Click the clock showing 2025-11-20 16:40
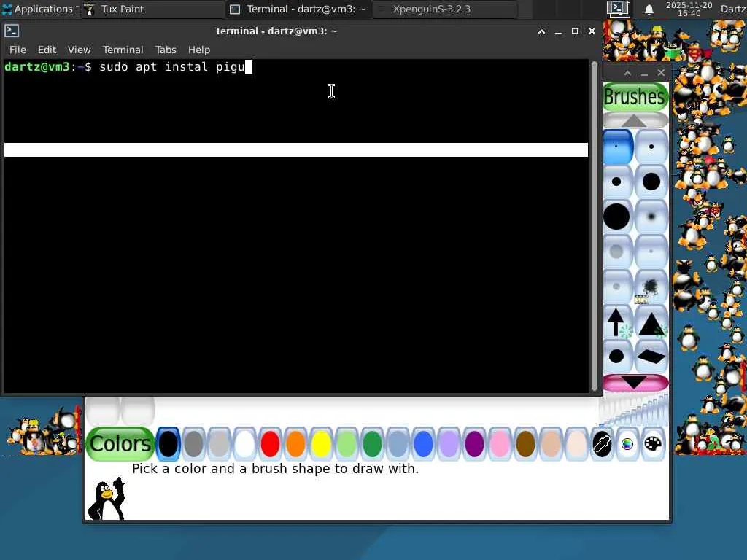The width and height of the screenshot is (747, 560). pos(689,9)
